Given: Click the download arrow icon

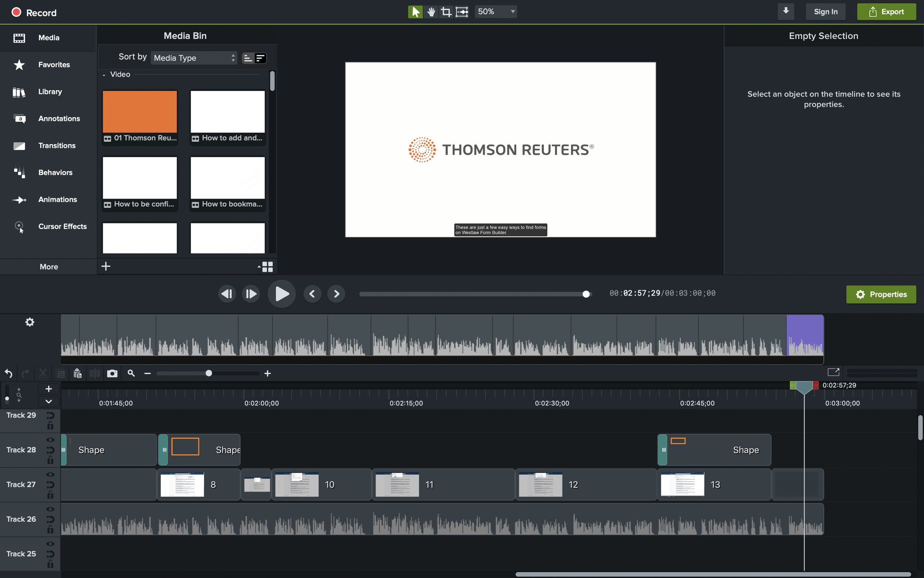Looking at the screenshot, I should [786, 11].
